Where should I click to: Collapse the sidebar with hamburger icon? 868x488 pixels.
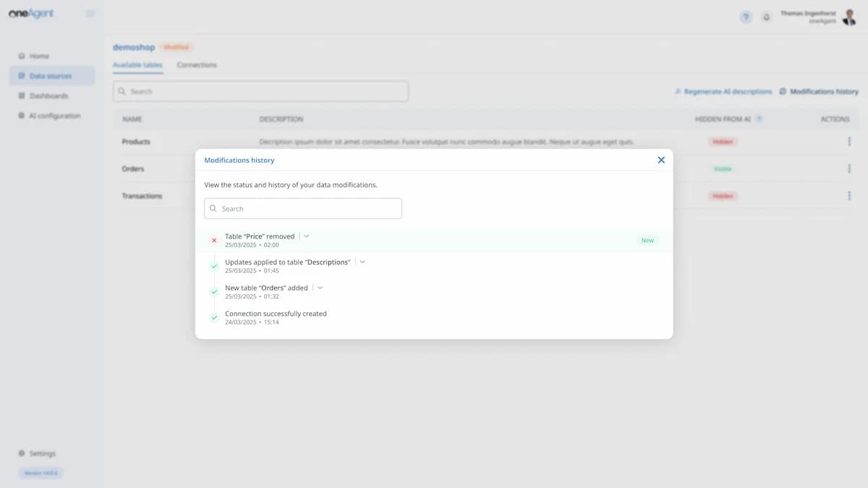click(x=90, y=14)
